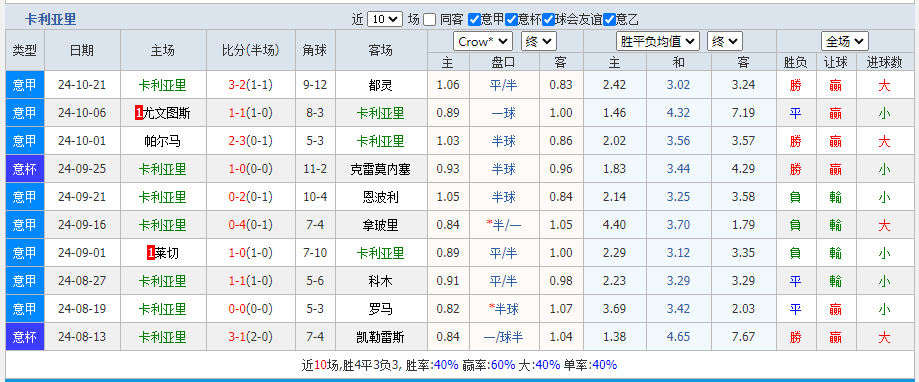919x382 pixels.
Task: Click the 意杯 type cell dated 24-09-25
Action: pos(25,169)
